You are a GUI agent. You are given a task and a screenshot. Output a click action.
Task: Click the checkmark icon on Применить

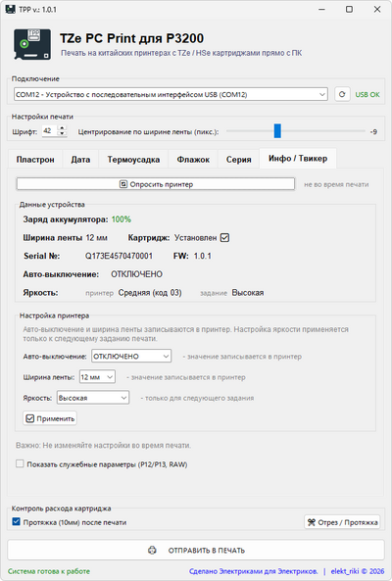point(30,418)
